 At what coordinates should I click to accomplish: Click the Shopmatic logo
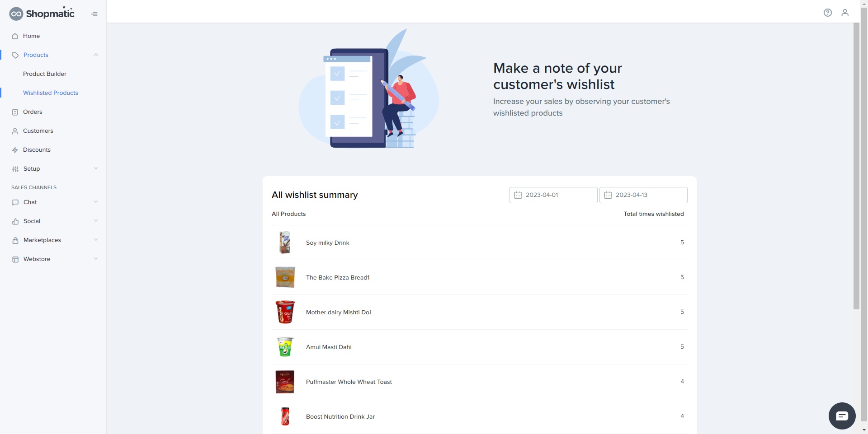coord(42,14)
